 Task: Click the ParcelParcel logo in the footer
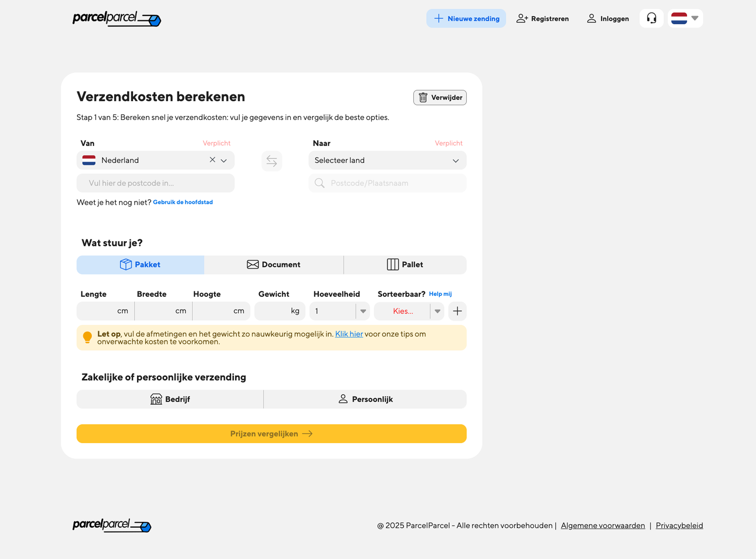112,525
